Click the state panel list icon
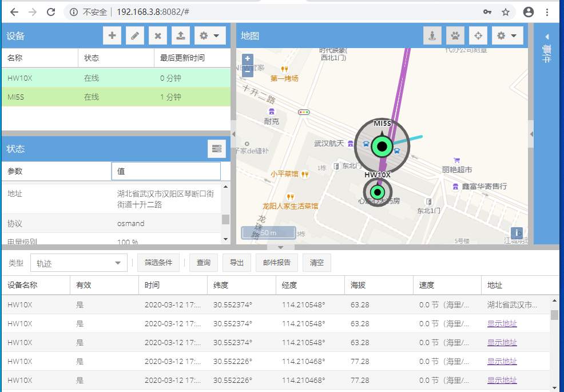Screen dimensions: 564x392 216,149
